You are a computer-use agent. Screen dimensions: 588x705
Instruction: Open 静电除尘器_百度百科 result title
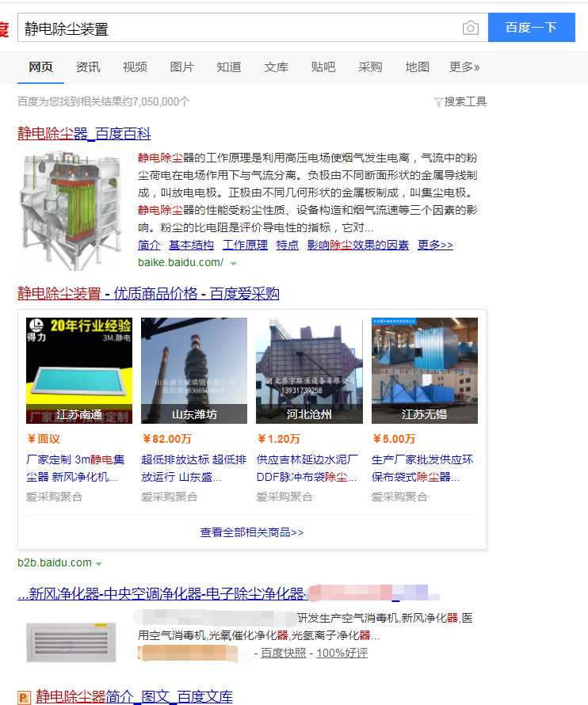(x=84, y=134)
